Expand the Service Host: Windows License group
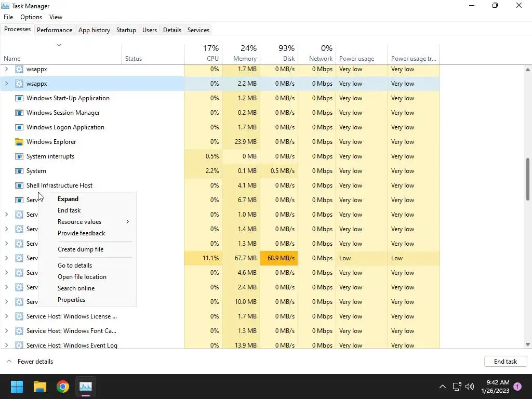Screen dimensions: 532x399 tap(6, 316)
